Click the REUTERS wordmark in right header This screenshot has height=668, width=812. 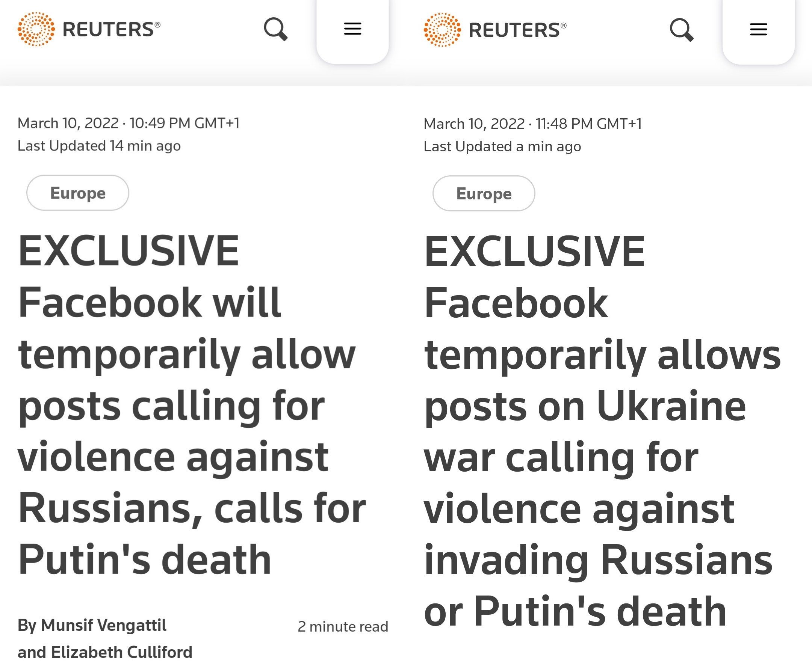pos(515,30)
